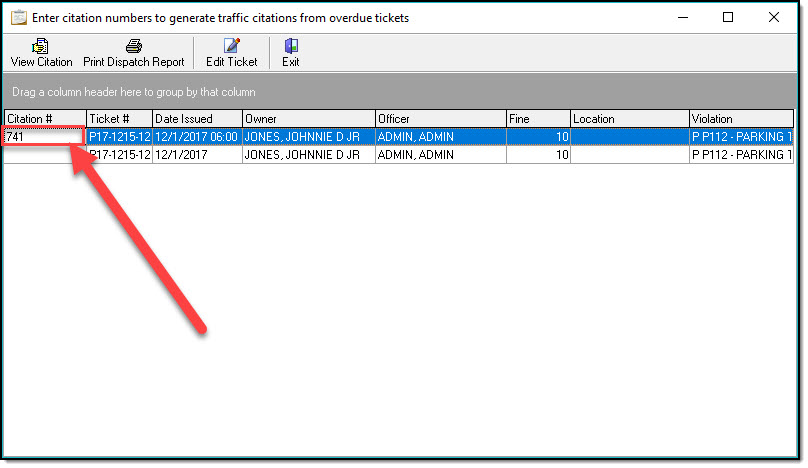Image resolution: width=808 pixels, height=468 pixels.
Task: Click the application icon in title bar
Action: 18,18
